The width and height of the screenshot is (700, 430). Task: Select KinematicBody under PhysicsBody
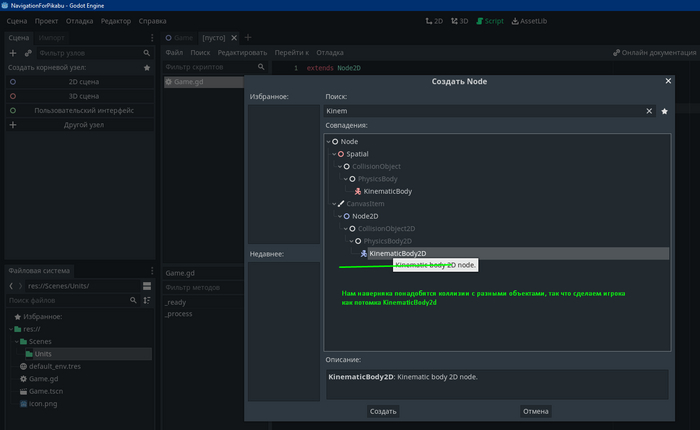387,191
